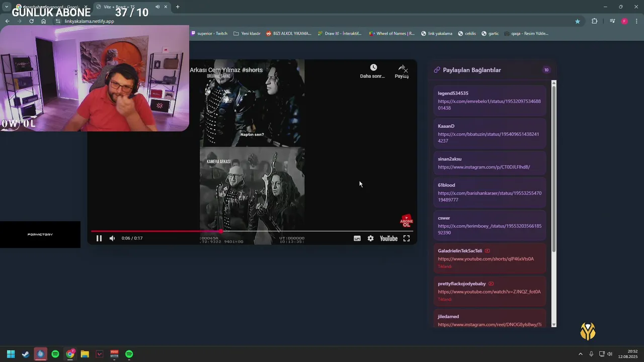Open File Explorer from the taskbar
Viewport: 644px width, 362px height.
coord(85,354)
